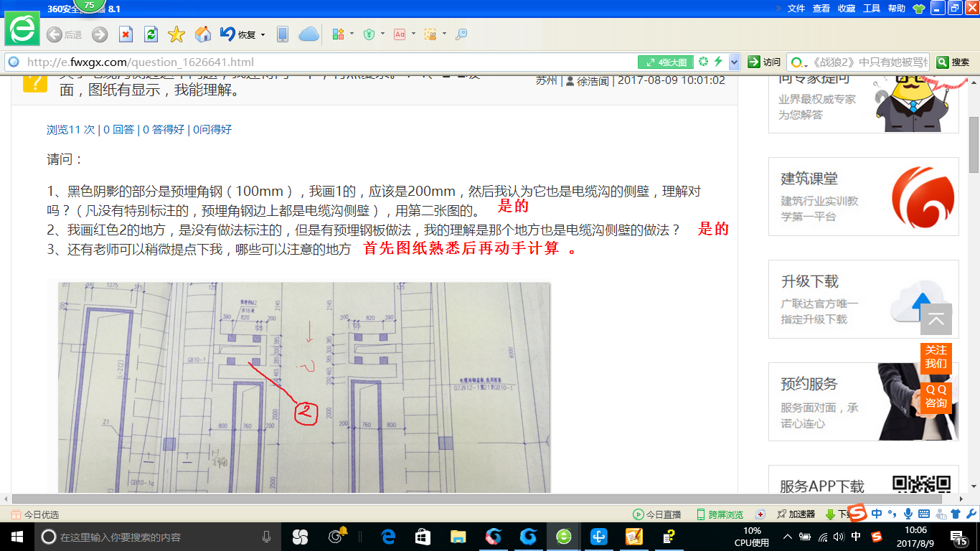Screen dimensions: 980x551
Task: Open the 收藏 menu
Action: [847, 9]
